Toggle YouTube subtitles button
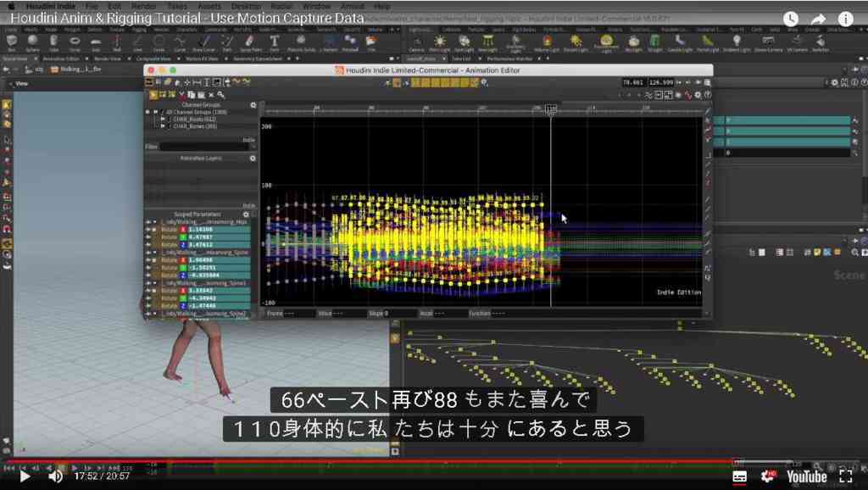This screenshot has width=868, height=490. pyautogui.click(x=739, y=476)
